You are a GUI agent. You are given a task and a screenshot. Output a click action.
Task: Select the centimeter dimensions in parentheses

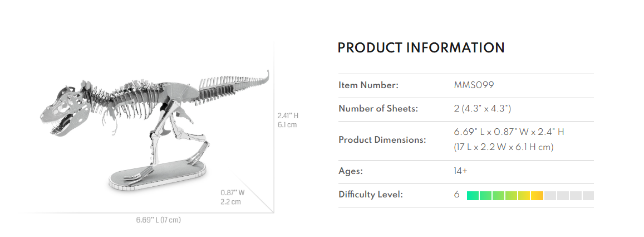tap(504, 147)
